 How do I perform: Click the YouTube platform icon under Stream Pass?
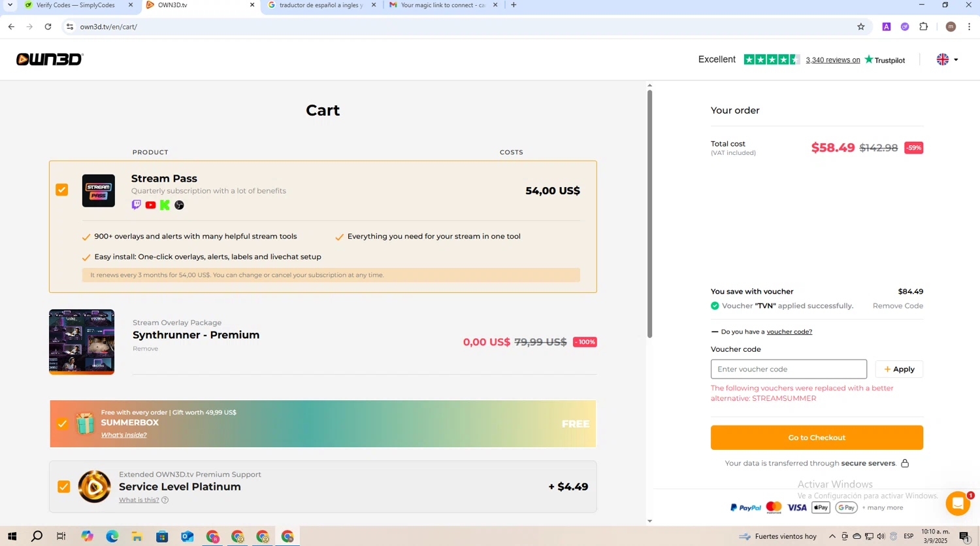click(150, 205)
